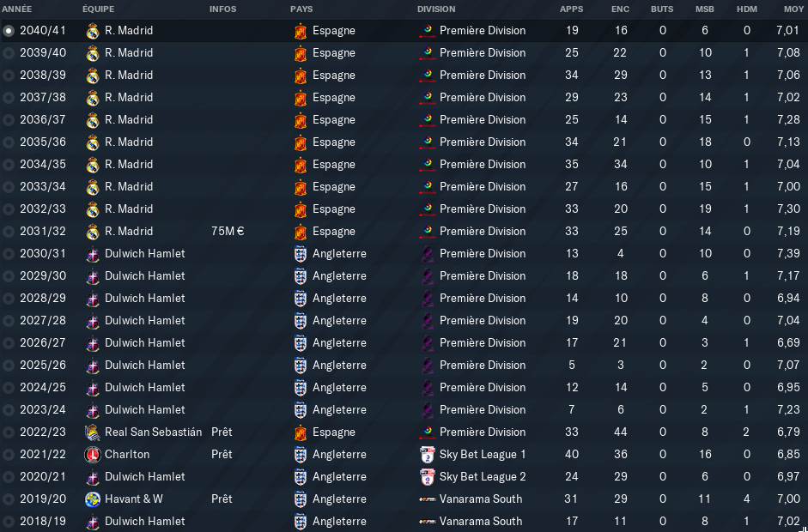Sort by the APPS column header

point(572,9)
